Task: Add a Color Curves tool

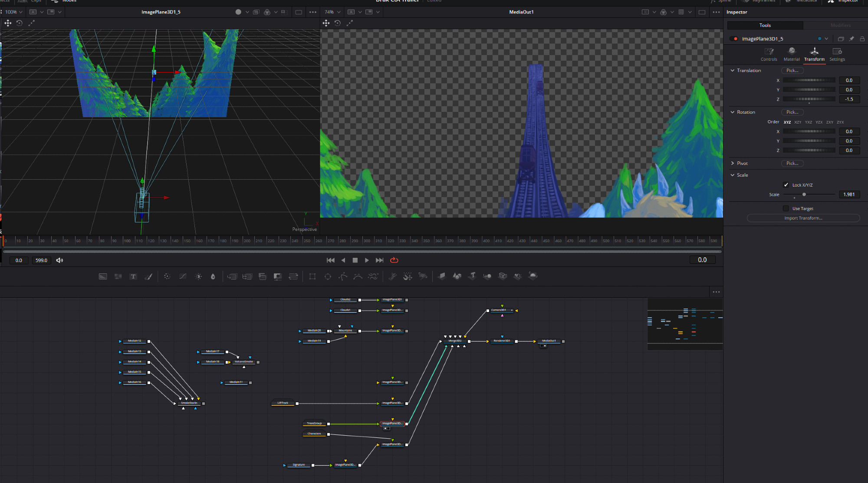Action: point(183,276)
